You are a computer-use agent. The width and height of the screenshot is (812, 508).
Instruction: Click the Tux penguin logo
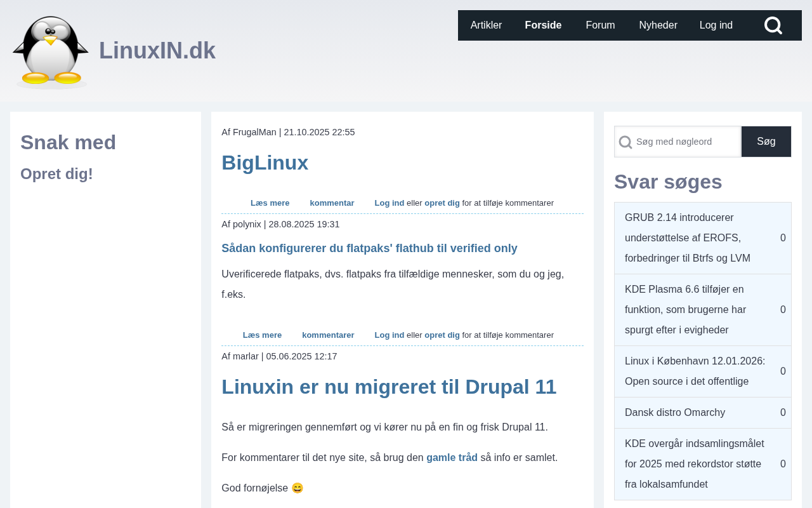51,51
